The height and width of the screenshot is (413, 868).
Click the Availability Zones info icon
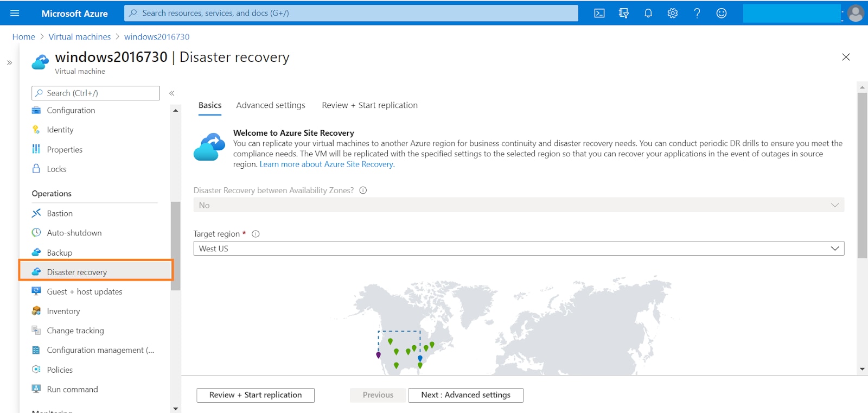pyautogui.click(x=363, y=190)
